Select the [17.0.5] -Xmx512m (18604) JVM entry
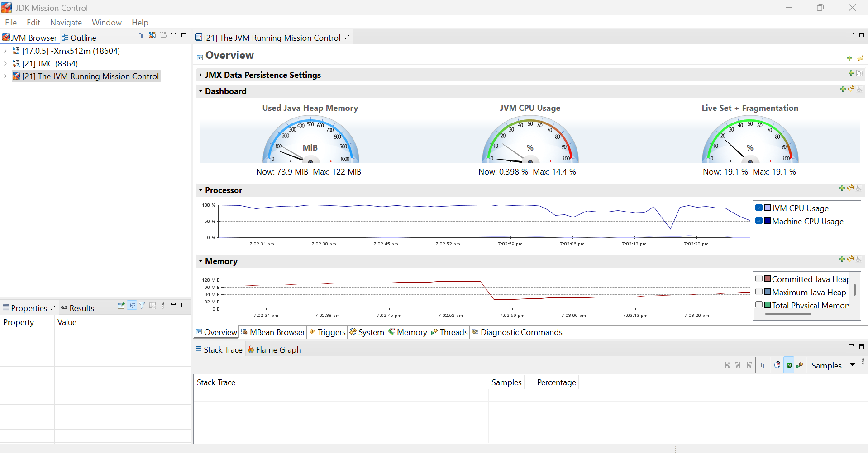Screen dimensions: 868x453 [x=71, y=51]
